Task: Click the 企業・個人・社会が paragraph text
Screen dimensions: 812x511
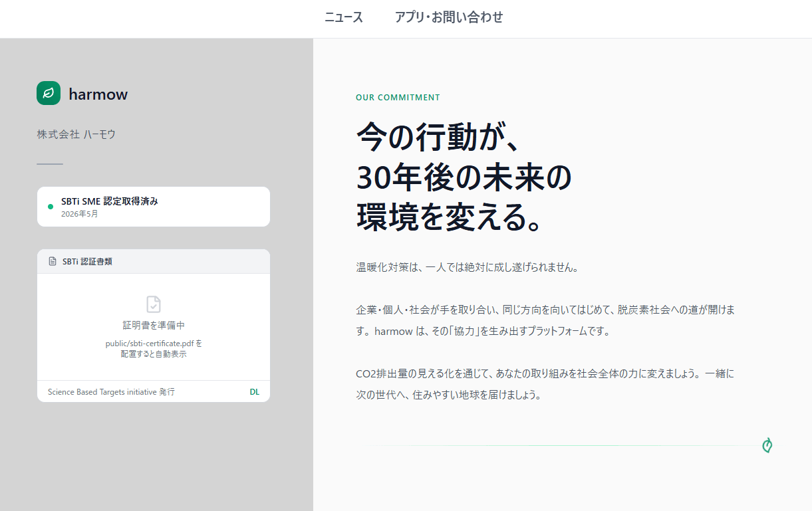Action: coord(545,320)
